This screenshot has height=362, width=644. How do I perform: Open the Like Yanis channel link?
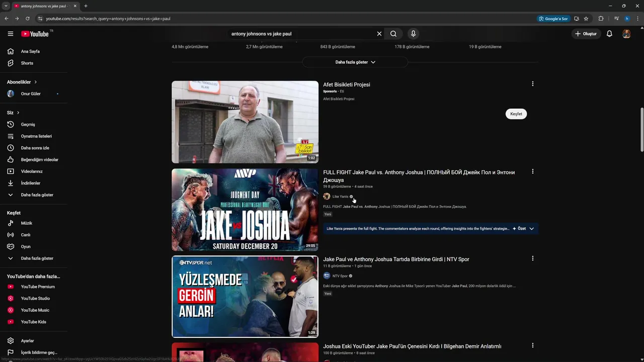click(340, 197)
